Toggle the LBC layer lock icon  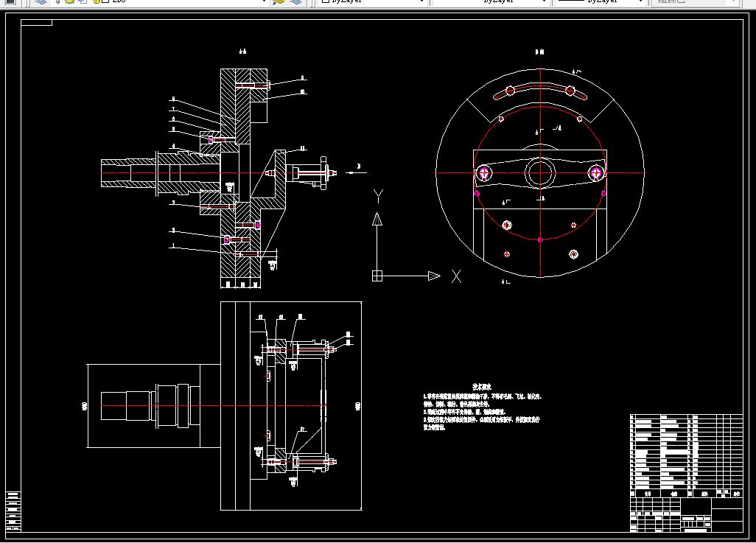[96, 1]
